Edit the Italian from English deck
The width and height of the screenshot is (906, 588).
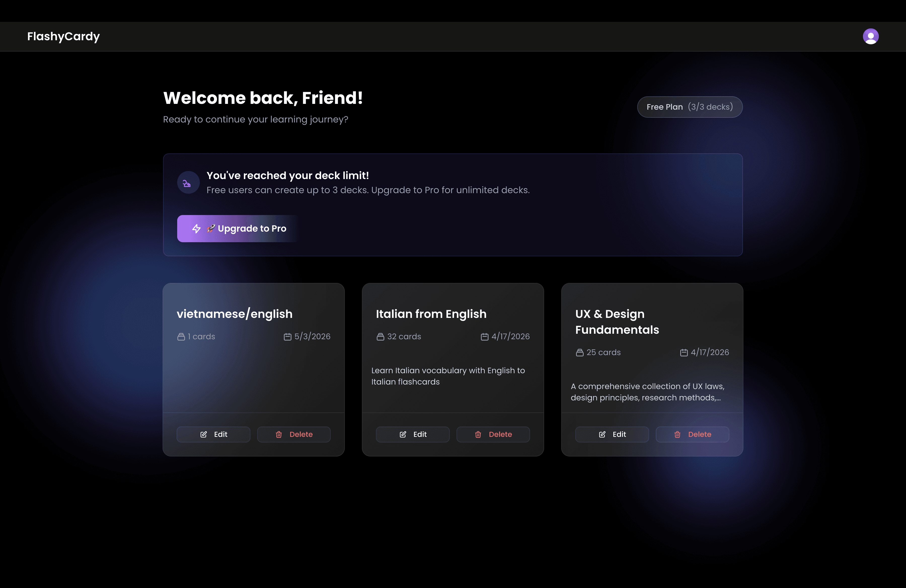click(413, 434)
